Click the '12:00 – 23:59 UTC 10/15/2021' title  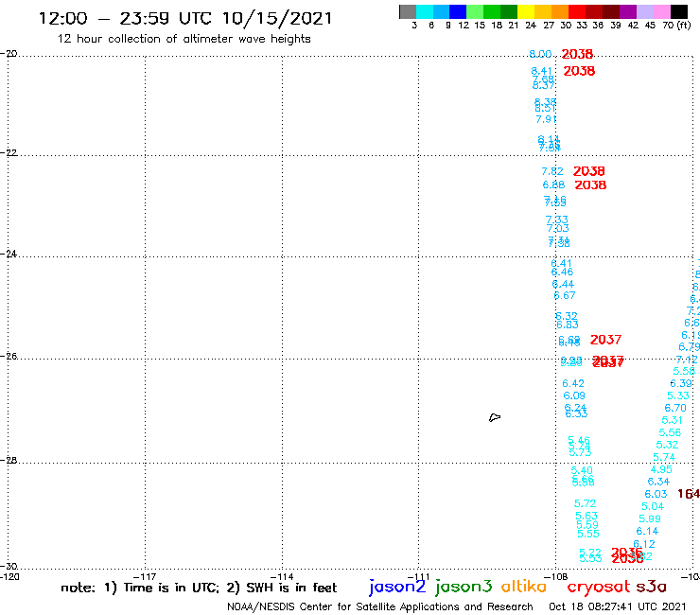tap(185, 19)
